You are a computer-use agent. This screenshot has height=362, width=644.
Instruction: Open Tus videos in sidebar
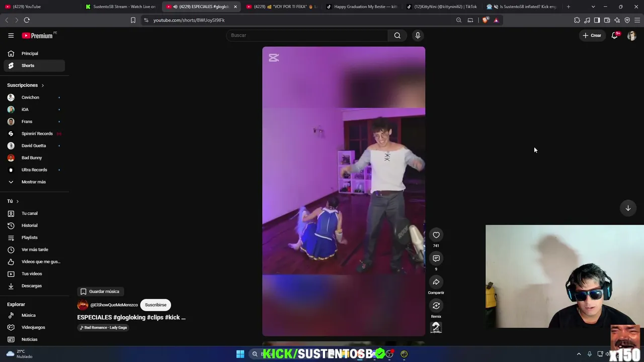point(34,274)
